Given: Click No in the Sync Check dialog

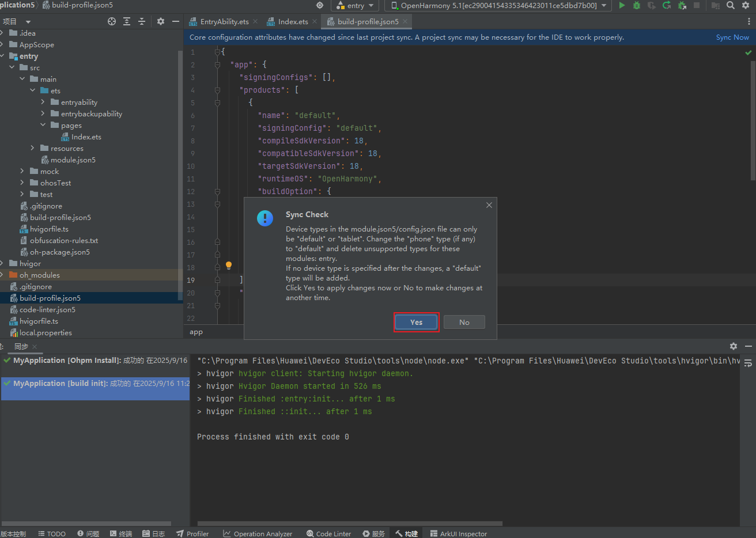Looking at the screenshot, I should click(x=464, y=322).
